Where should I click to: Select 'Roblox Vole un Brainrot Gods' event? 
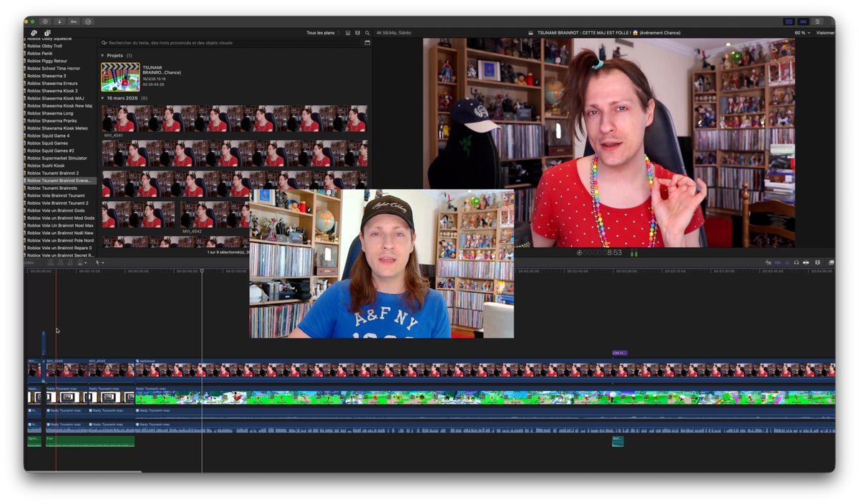pyautogui.click(x=56, y=210)
